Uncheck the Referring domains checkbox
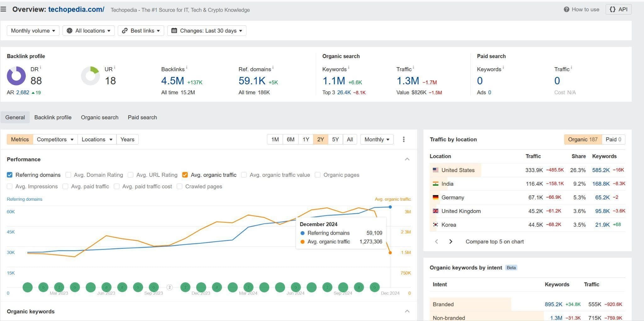This screenshot has height=321, width=644. [x=10, y=175]
